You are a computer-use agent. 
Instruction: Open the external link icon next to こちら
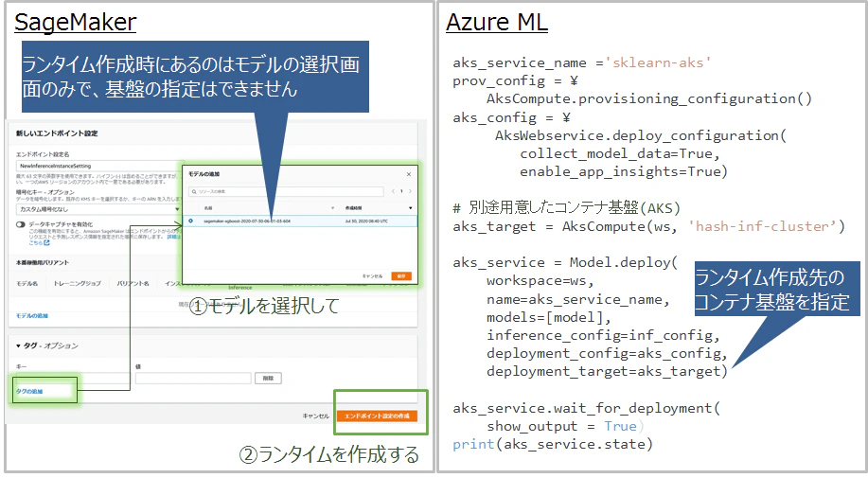pos(47,243)
